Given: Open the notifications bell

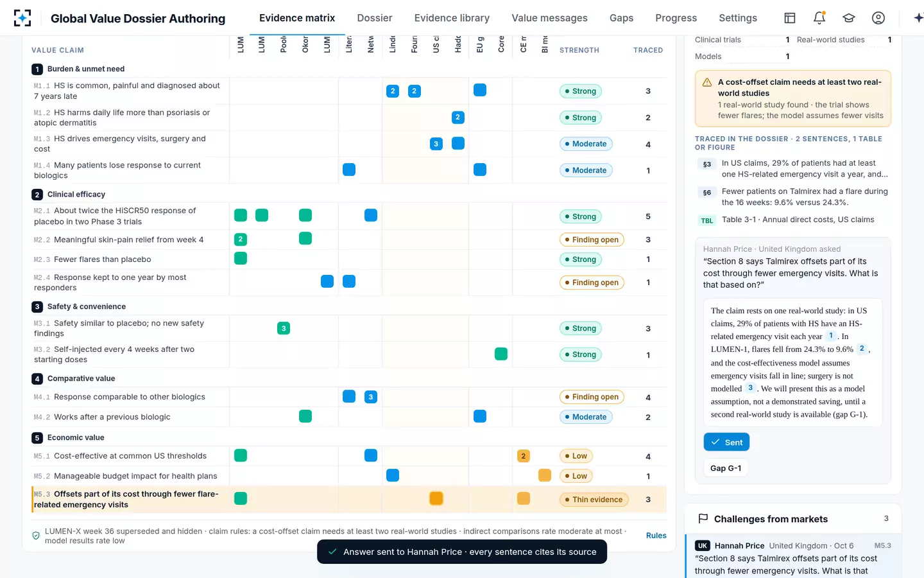Looking at the screenshot, I should pos(819,18).
